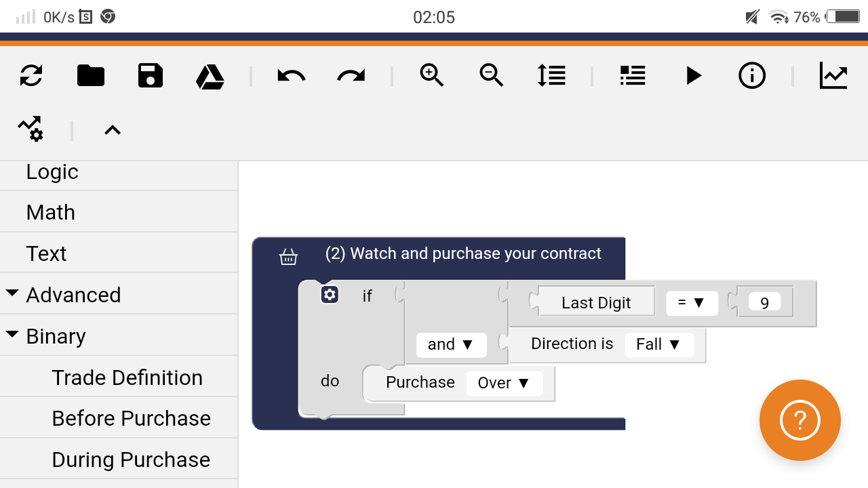
Task: Open the if-block gear settings
Action: pyautogui.click(x=330, y=295)
